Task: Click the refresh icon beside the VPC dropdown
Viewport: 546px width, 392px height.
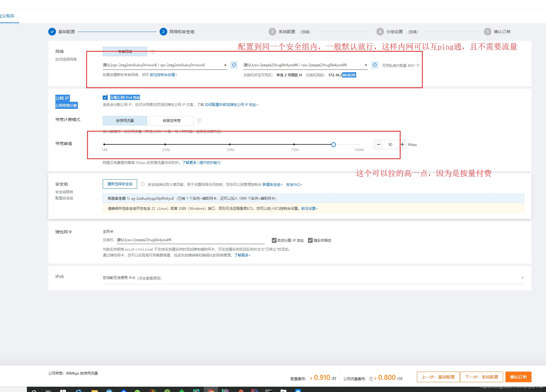Action: point(234,65)
